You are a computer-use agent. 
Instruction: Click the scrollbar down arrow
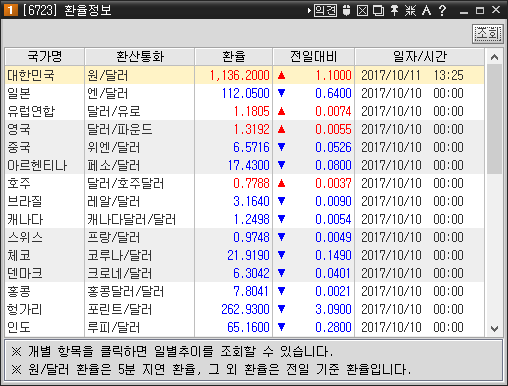[494, 329]
